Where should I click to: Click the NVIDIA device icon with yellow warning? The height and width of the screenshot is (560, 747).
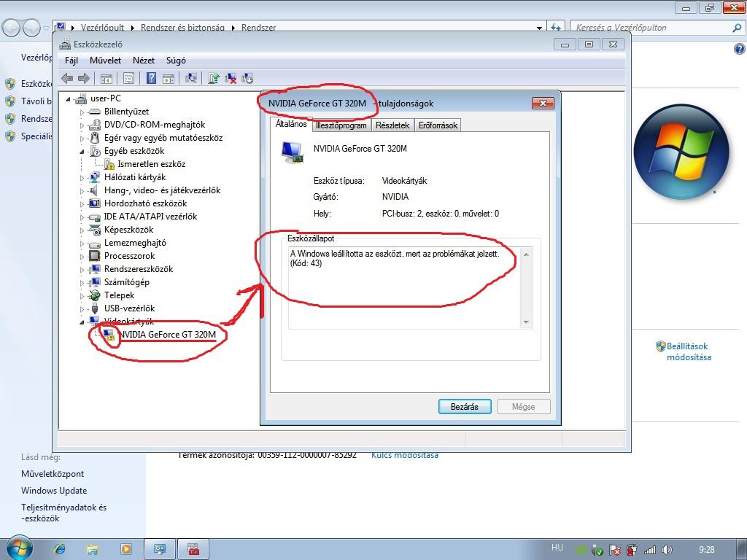click(109, 334)
